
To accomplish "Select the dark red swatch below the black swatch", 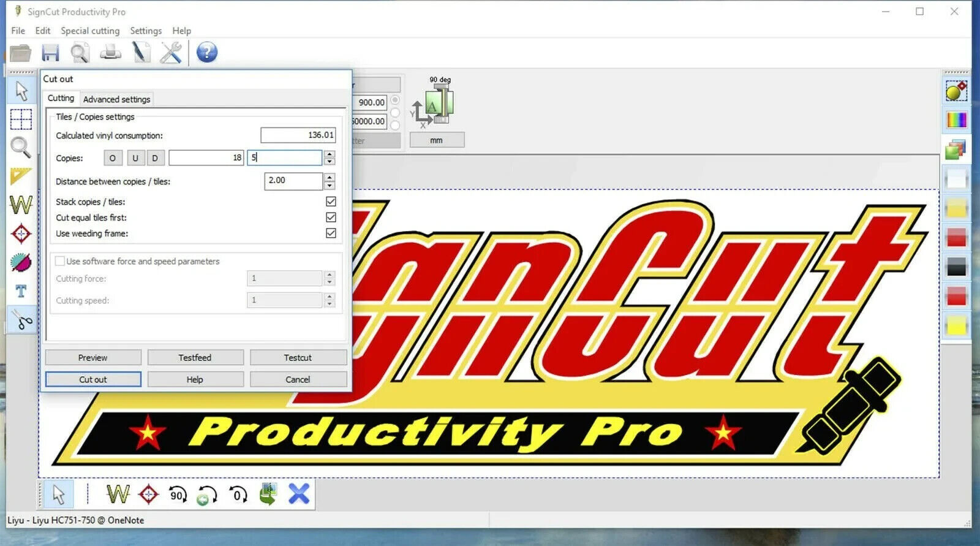I will pos(956,297).
